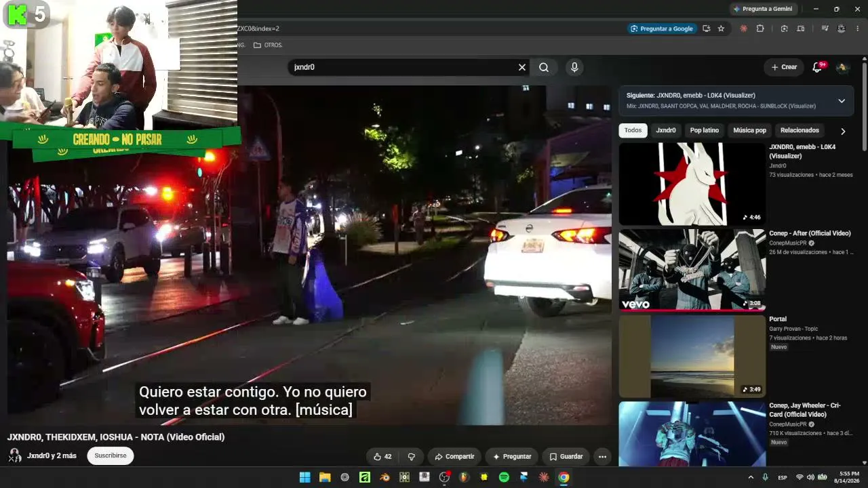Open the volume control in system tray
The height and width of the screenshot is (488, 868).
pos(810,477)
